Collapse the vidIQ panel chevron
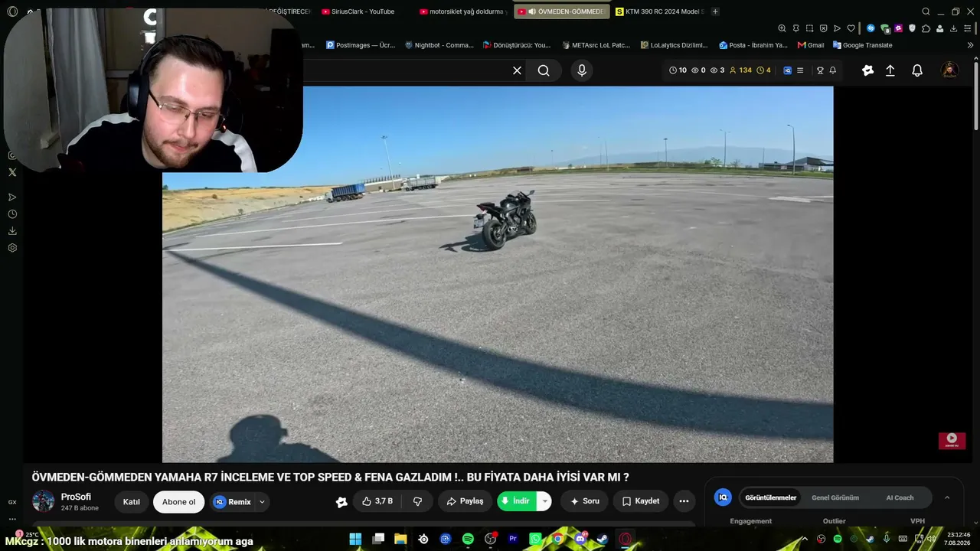Screen dimensions: 980x551 [947, 497]
